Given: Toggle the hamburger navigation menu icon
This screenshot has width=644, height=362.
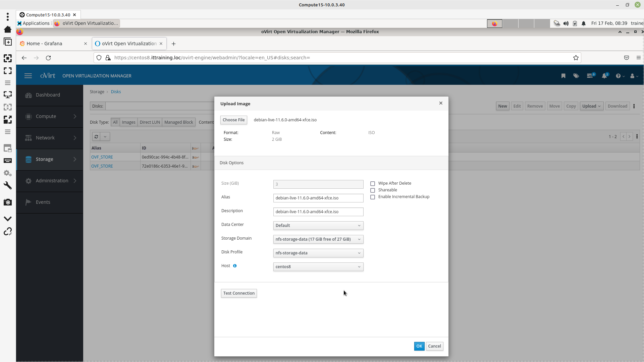Looking at the screenshot, I should pyautogui.click(x=28, y=76).
